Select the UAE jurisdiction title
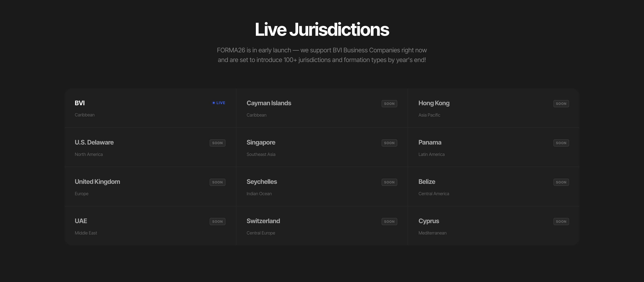644x282 pixels. (x=81, y=221)
